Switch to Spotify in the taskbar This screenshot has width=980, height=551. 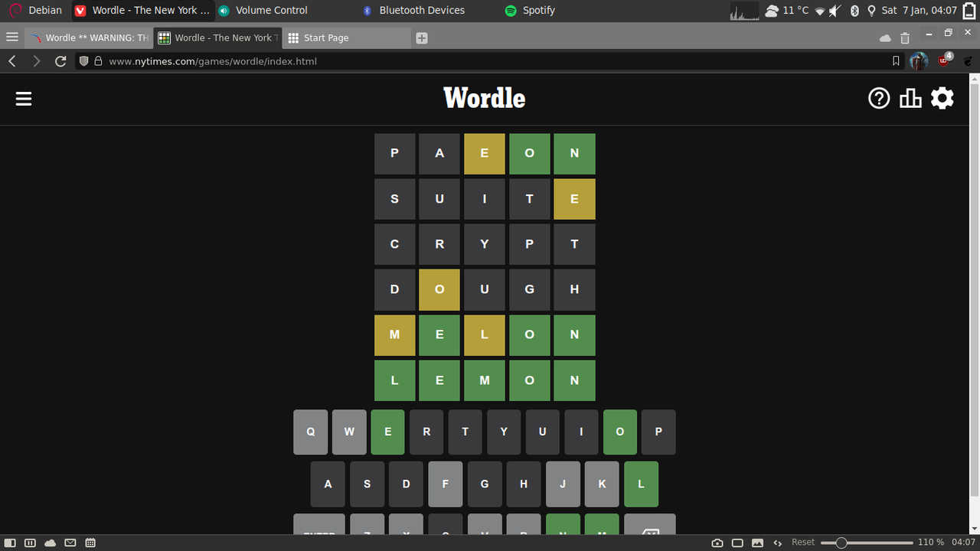(x=531, y=10)
